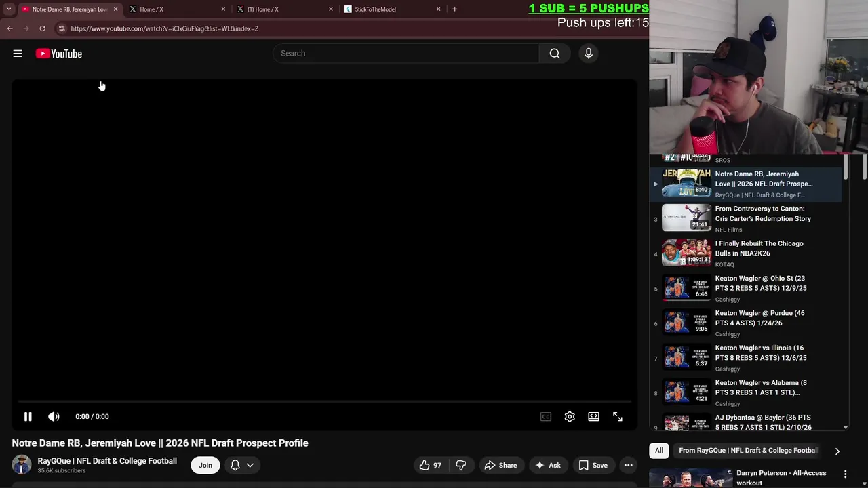The height and width of the screenshot is (488, 868).
Task: Close the StickToTheModel tab
Action: click(x=438, y=9)
